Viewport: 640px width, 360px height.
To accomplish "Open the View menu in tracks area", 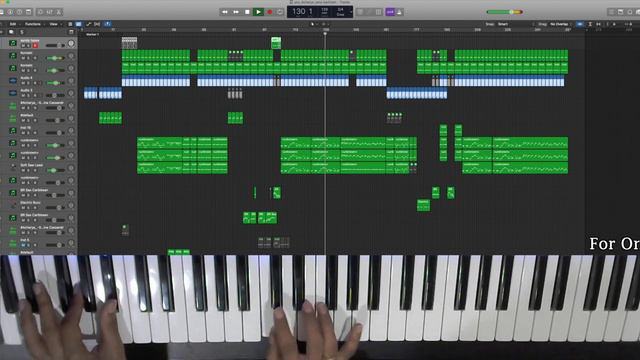I will click(x=53, y=24).
